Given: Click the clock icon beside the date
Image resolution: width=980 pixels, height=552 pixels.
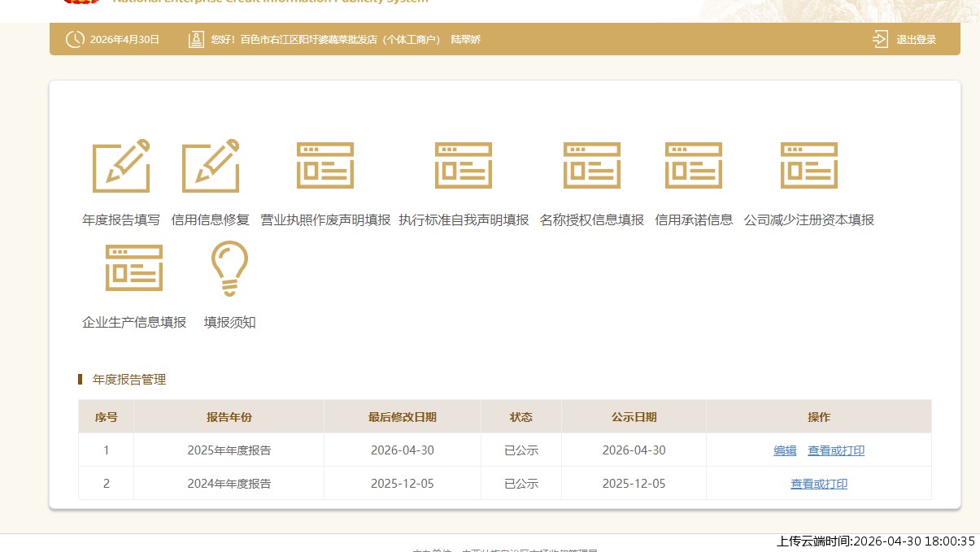Looking at the screenshot, I should tap(75, 39).
